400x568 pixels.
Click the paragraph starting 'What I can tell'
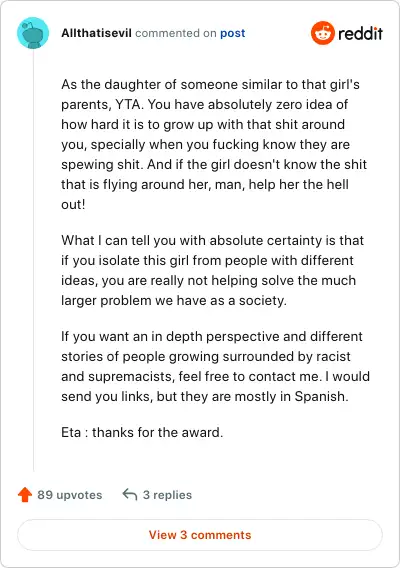[x=212, y=271]
